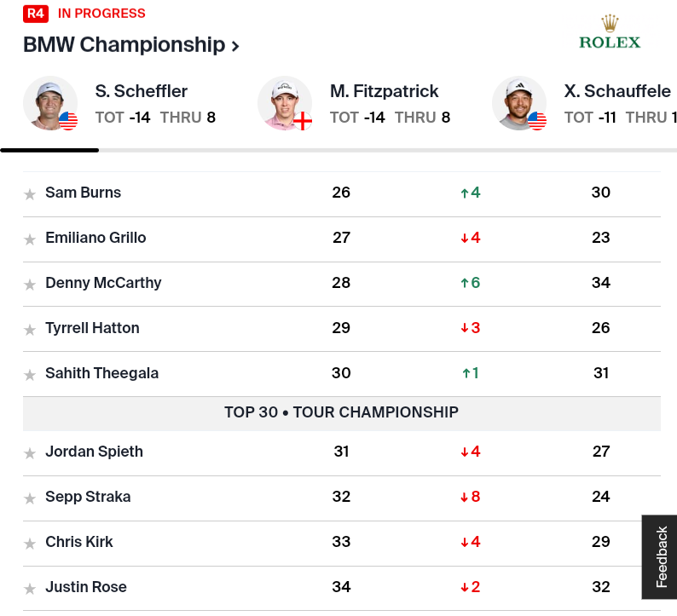Image resolution: width=677 pixels, height=616 pixels.
Task: Open the BMW Championship leaderboard link
Action: 124,45
